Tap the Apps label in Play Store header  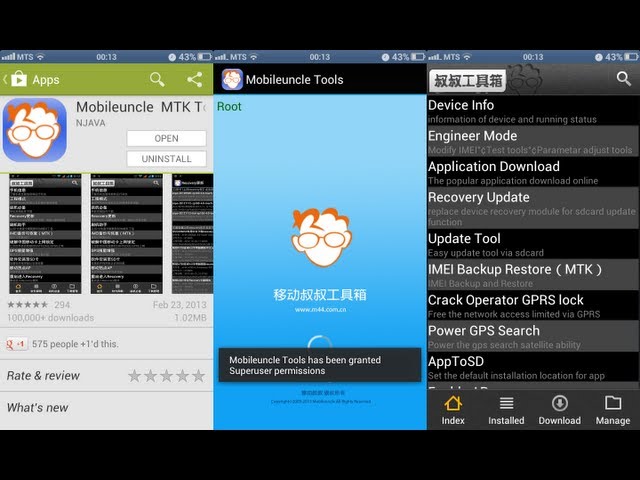46,80
